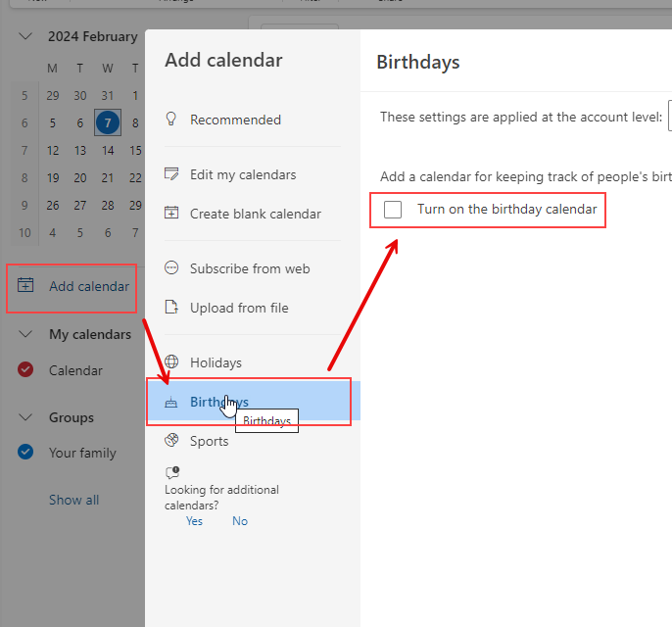Viewport: 672px width, 627px height.
Task: Toggle the red Calendar visibility check
Action: click(x=25, y=370)
